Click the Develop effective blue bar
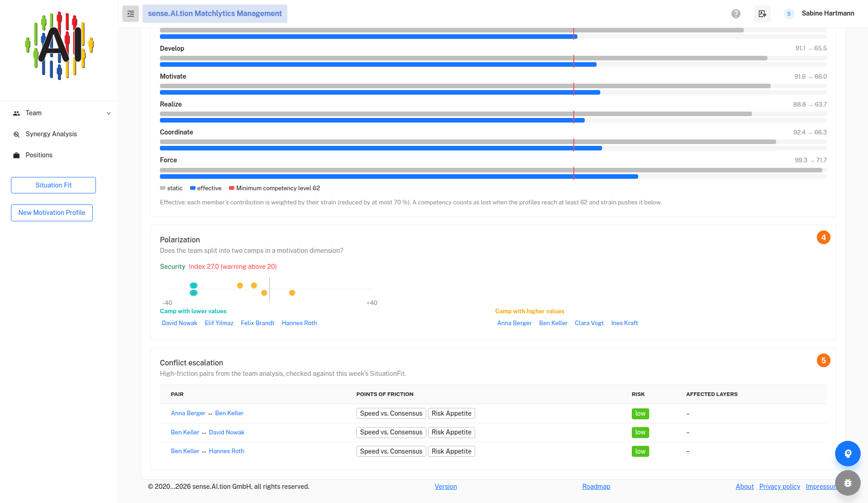The width and height of the screenshot is (868, 503). tap(378, 64)
